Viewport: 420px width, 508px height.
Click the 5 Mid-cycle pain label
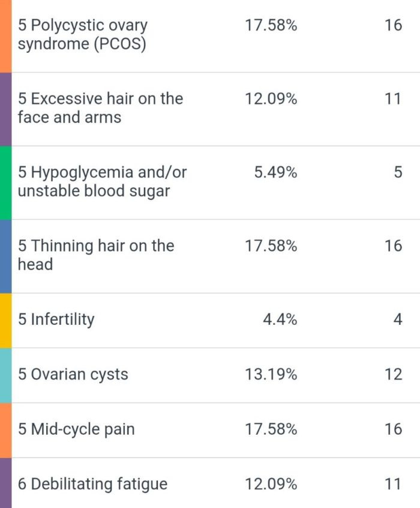(76, 429)
